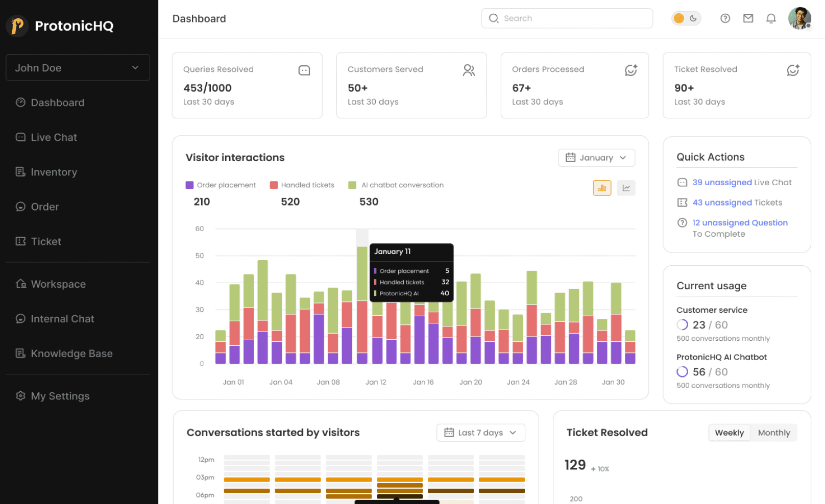This screenshot has height=504, width=825.
Task: Click the Search input field
Action: [x=567, y=18]
